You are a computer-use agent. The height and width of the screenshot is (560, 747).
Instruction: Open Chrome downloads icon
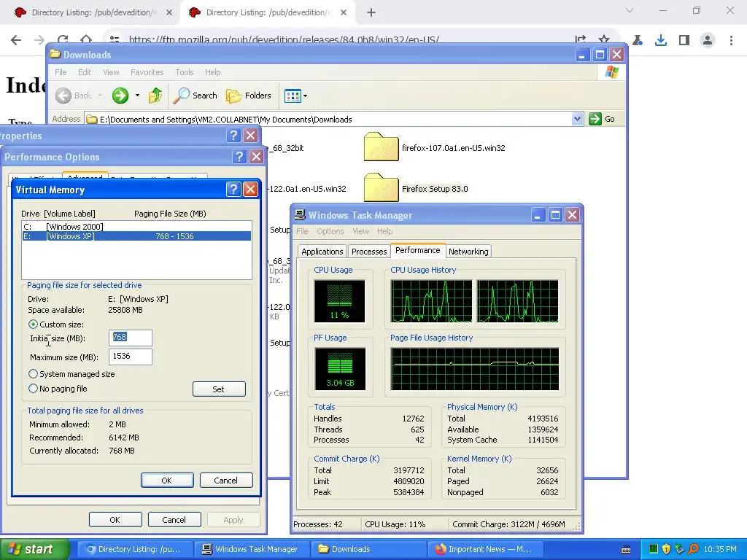point(661,40)
